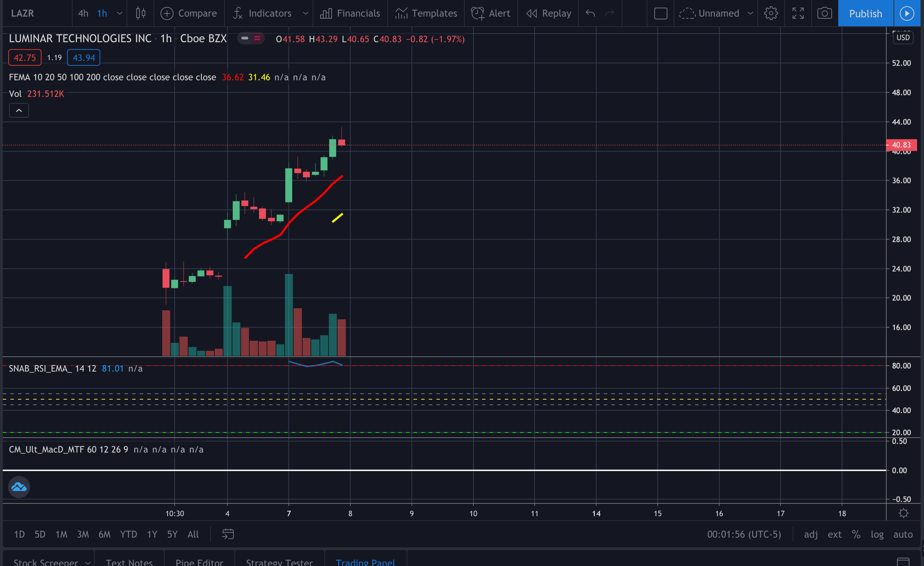The width and height of the screenshot is (924, 566).
Task: Expand the timeframe interval dropdown arrow
Action: (x=120, y=13)
